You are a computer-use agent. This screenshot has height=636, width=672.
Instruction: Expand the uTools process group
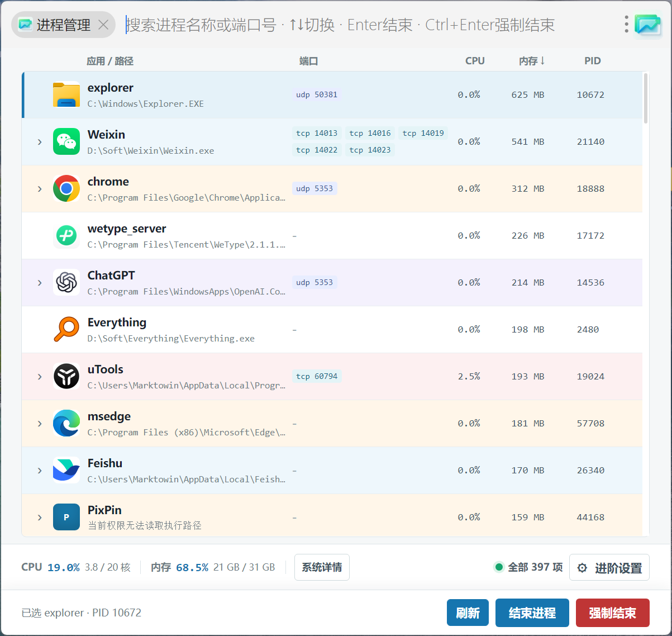click(x=40, y=377)
